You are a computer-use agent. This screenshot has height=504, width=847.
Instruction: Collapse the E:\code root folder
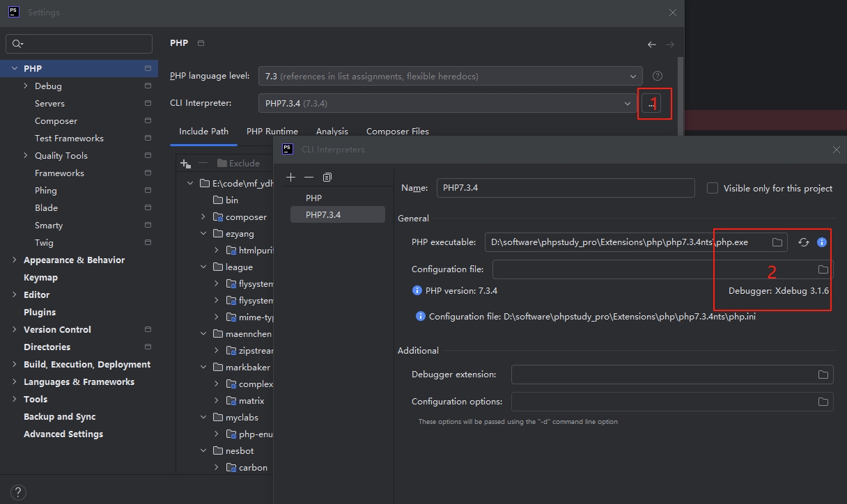tap(190, 183)
